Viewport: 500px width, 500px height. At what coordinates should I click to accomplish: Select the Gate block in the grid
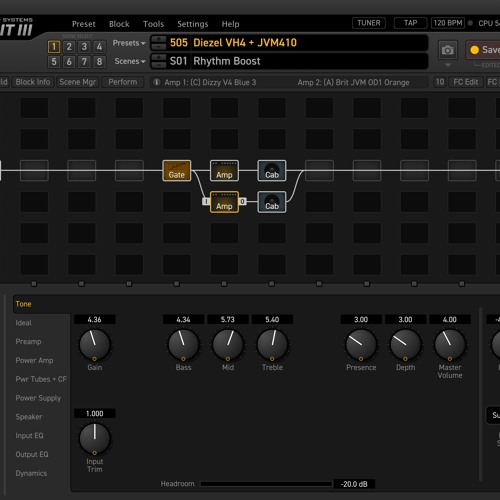[177, 171]
